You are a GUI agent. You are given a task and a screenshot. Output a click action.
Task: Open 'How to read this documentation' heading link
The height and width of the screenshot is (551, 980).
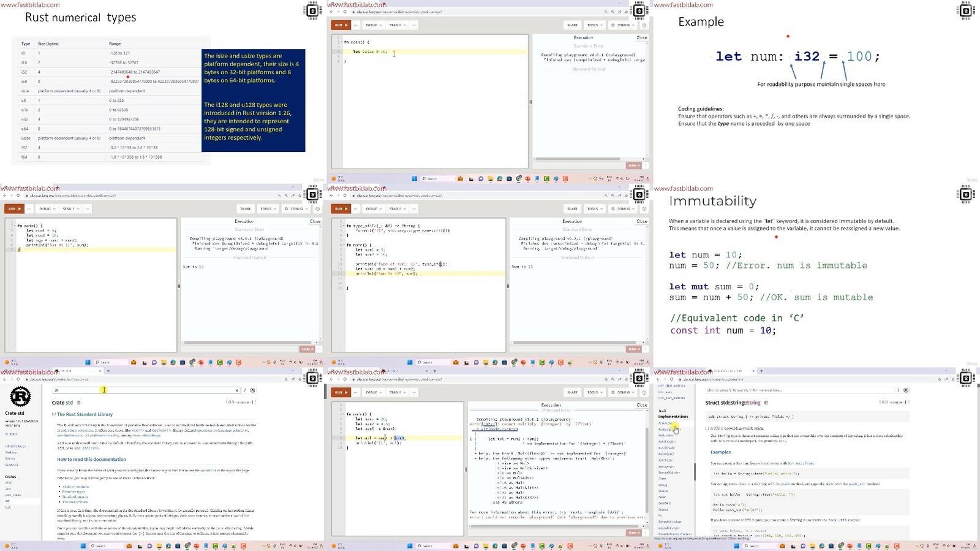click(92, 460)
